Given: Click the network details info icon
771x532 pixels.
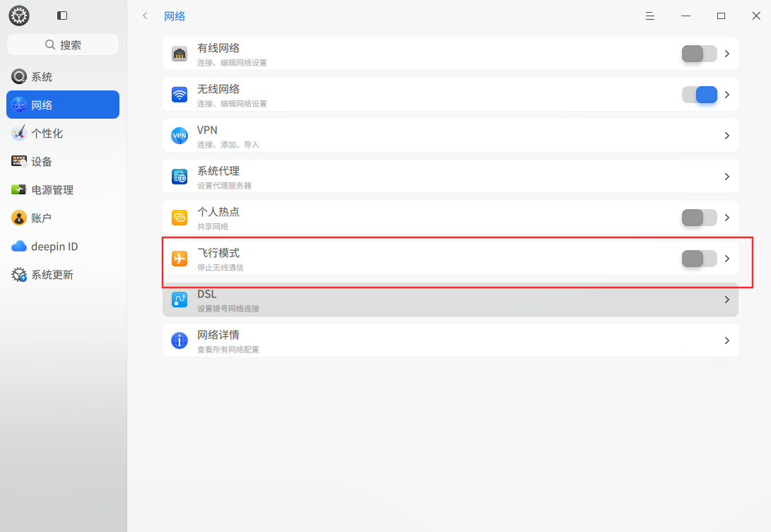Looking at the screenshot, I should click(x=179, y=341).
